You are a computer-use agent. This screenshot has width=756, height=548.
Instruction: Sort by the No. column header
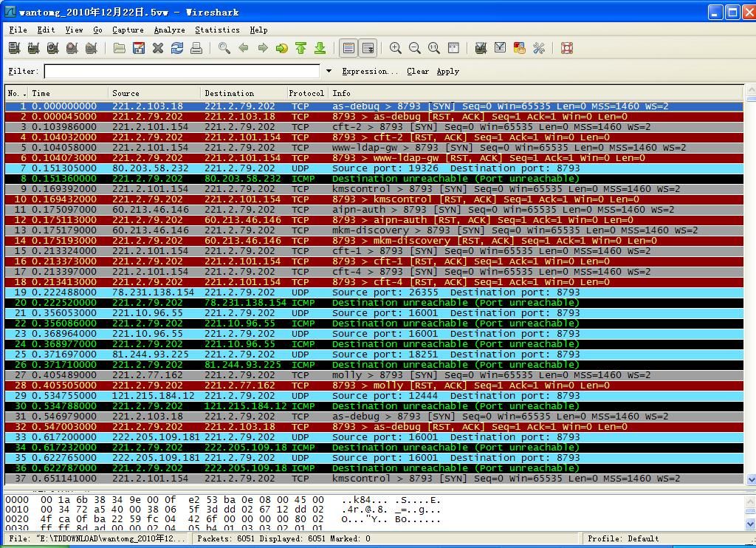click(x=16, y=93)
